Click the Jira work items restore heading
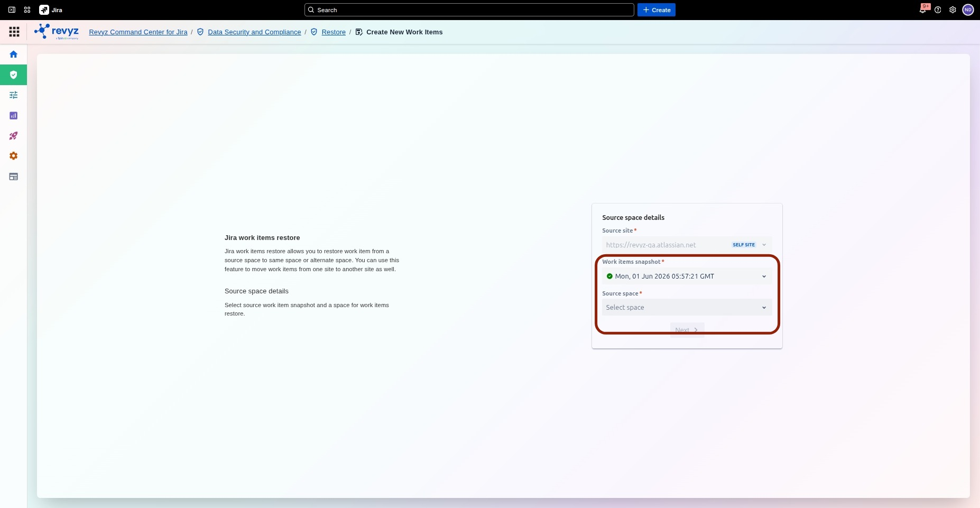 click(x=262, y=238)
